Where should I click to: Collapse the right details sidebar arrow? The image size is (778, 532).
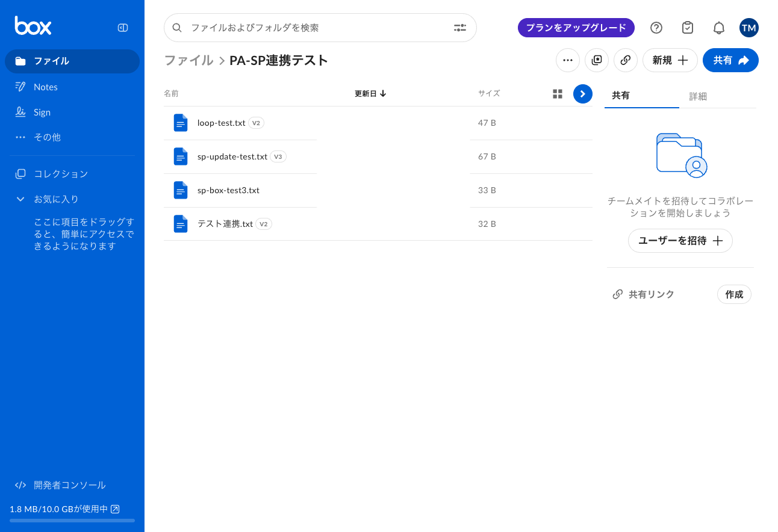583,94
